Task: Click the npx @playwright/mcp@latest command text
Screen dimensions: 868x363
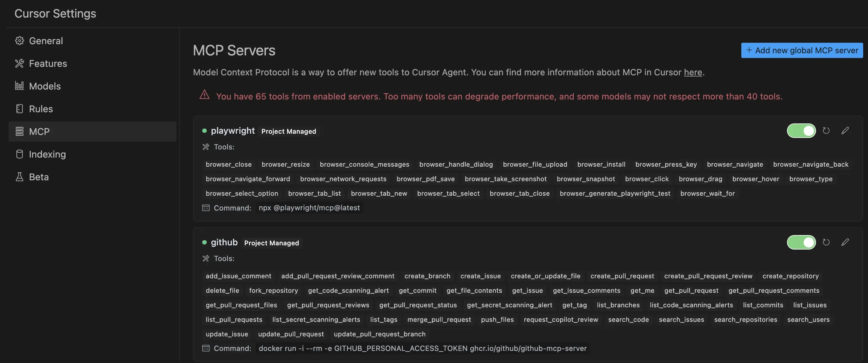Action: click(309, 208)
